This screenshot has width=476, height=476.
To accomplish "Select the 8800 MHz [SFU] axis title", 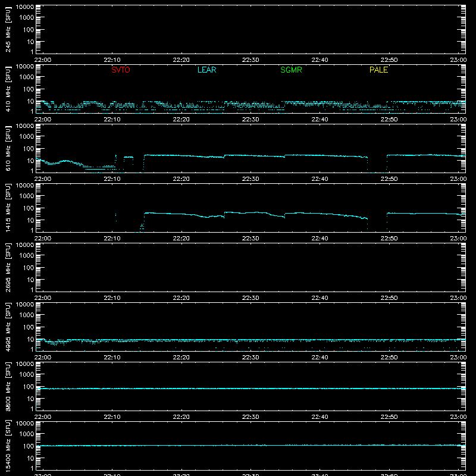I will [x=8, y=386].
